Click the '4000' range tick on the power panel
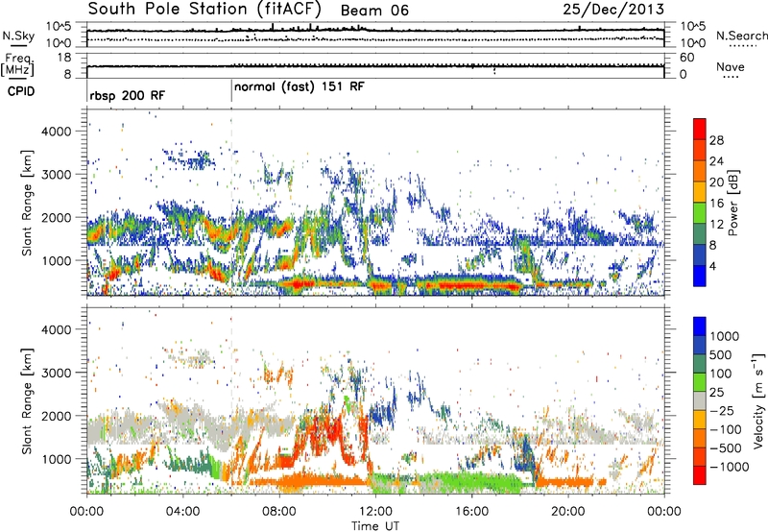This screenshot has width=768, height=532. 59,132
